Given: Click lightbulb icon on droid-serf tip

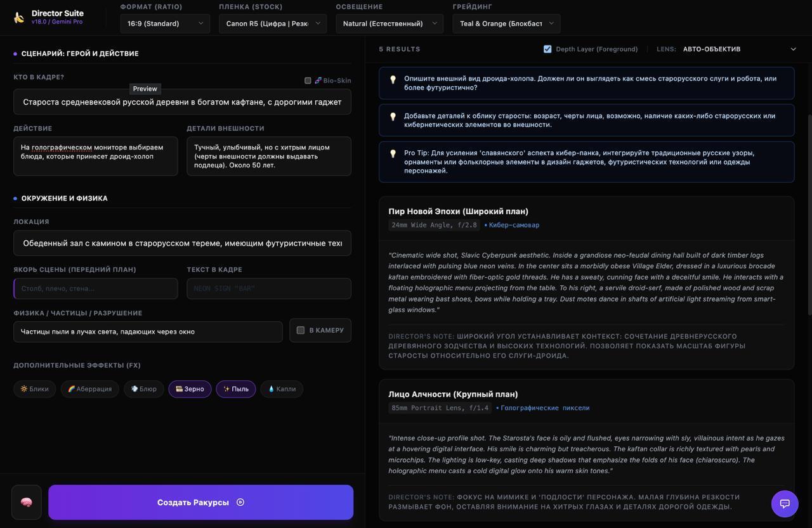Looking at the screenshot, I should pos(393,79).
